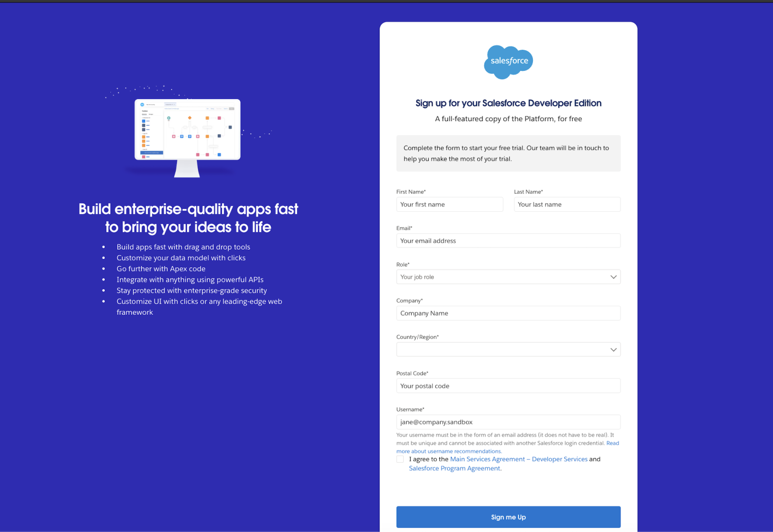Open the Salesforce Program Agreement link
Screen dimensions: 773x532
click(454, 468)
